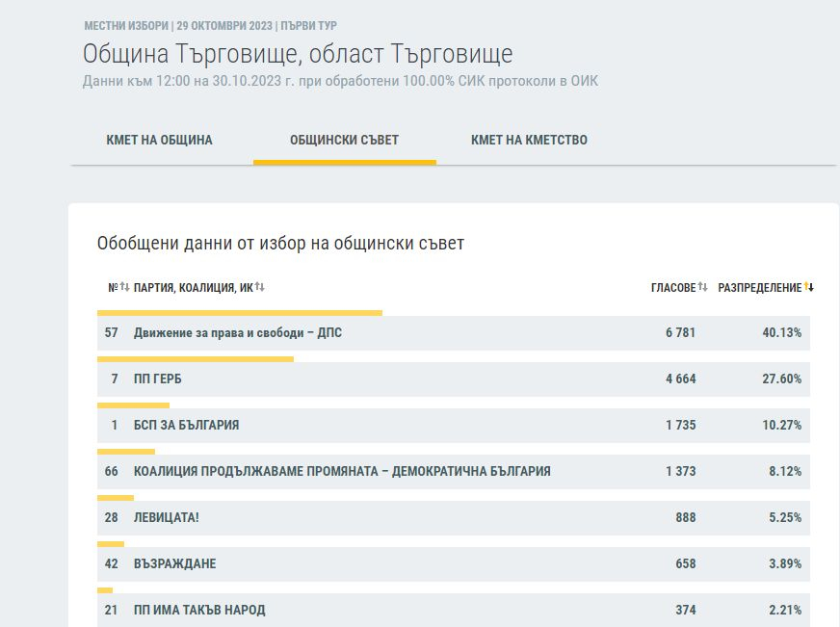
Task: Click the 5.25% share value
Action: point(785,518)
